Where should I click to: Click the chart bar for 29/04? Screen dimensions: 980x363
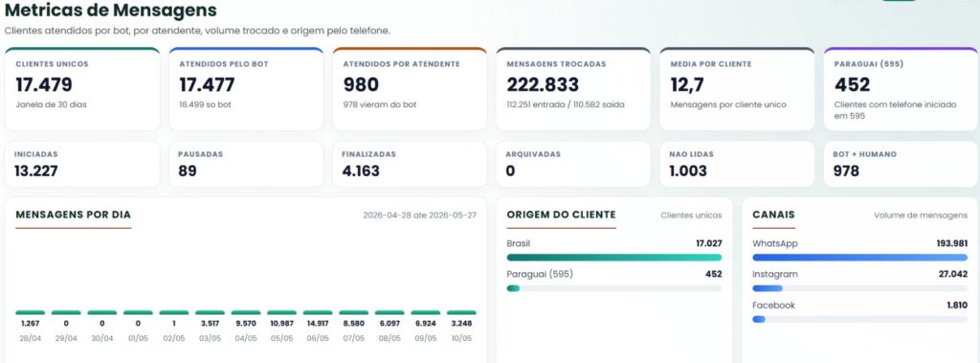click(x=66, y=312)
